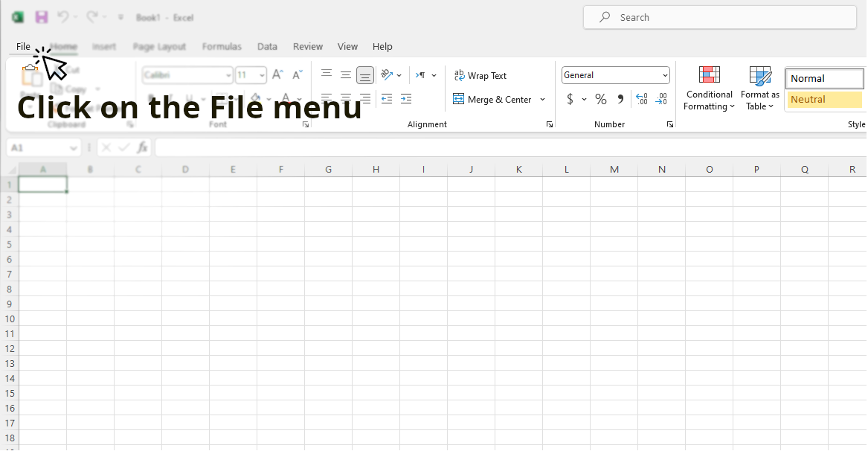This screenshot has width=868, height=451.
Task: Click into the formula bar
Action: (511, 147)
